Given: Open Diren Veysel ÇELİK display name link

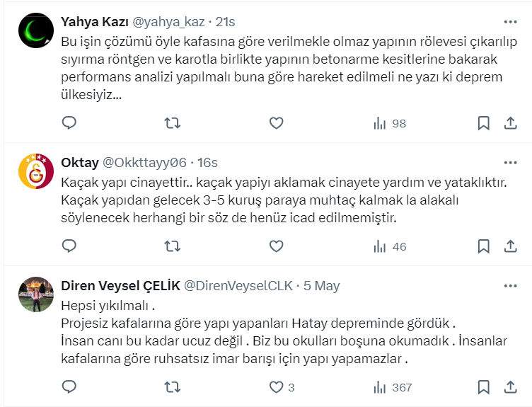Looking at the screenshot, I should pyautogui.click(x=120, y=286).
